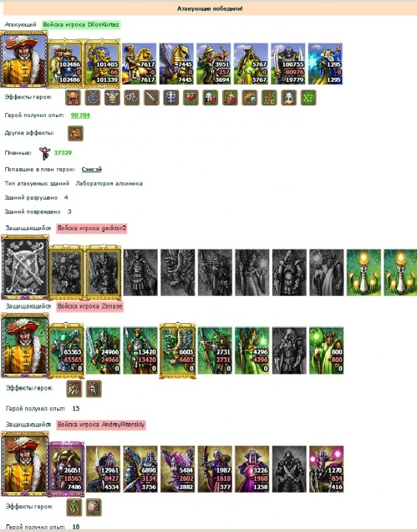This screenshot has height=532, width=417.
Task: Click the 'Войска игрока DilonKortez' label
Action: [x=81, y=25]
